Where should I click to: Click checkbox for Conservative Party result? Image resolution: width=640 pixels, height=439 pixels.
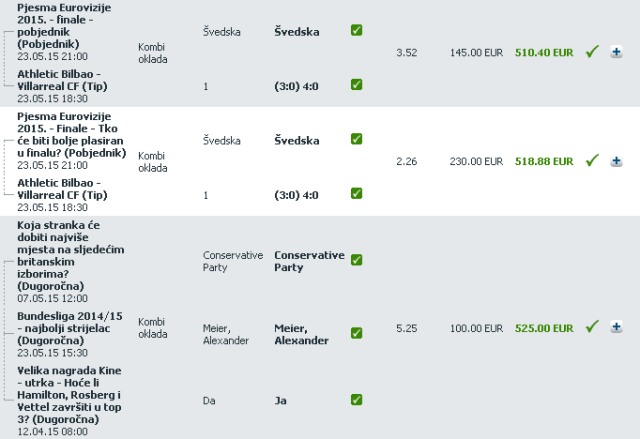pos(356,260)
